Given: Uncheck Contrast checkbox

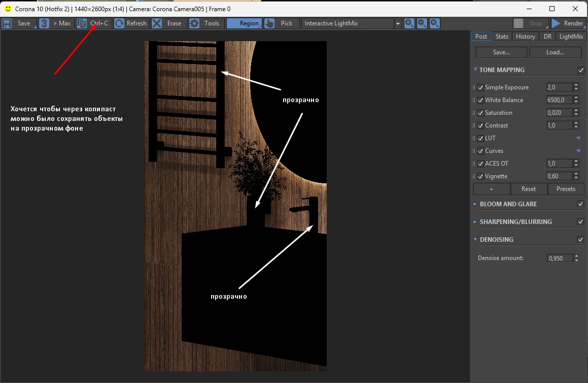Looking at the screenshot, I should point(480,126).
